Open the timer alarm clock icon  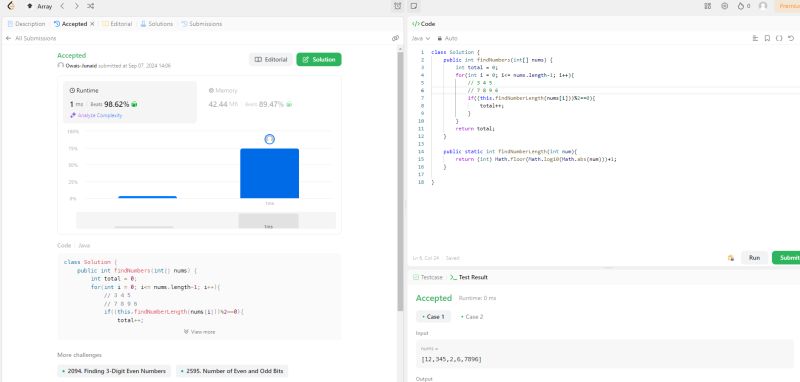[398, 6]
